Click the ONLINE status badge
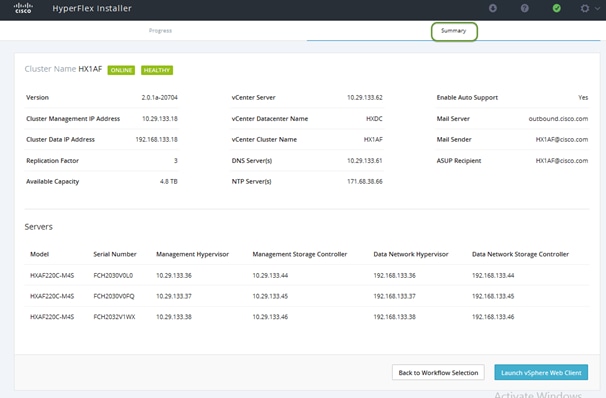The height and width of the screenshot is (398, 606). pyautogui.click(x=121, y=70)
